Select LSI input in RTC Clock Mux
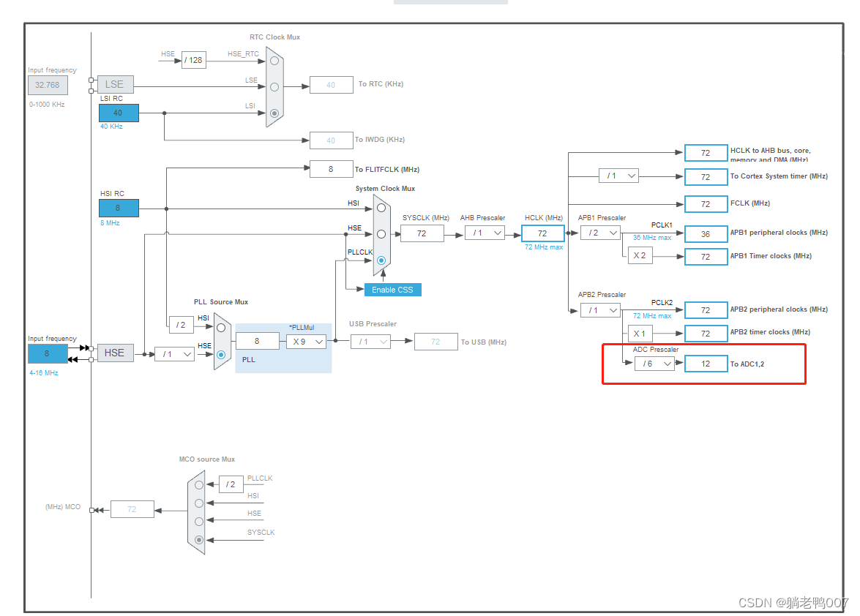The width and height of the screenshot is (860, 616). point(274,113)
